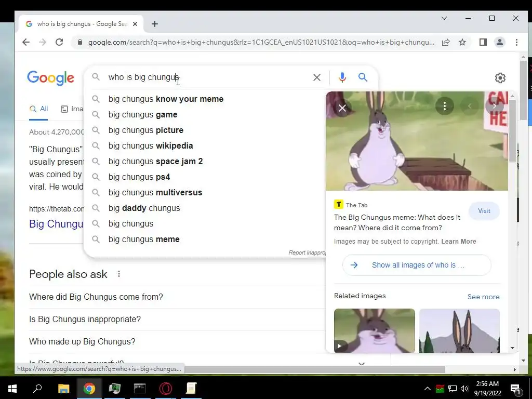Open the Learn More copyright link
Viewport: 532px width, 399px height.
pos(458,242)
